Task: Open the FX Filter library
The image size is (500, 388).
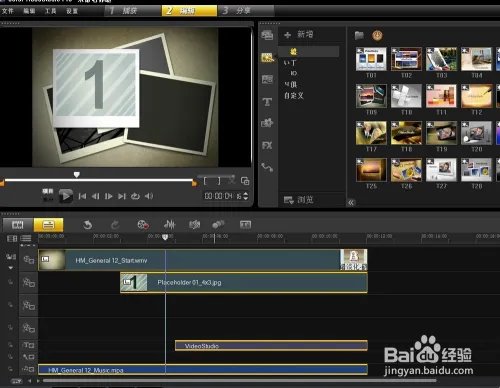Action: (x=267, y=145)
